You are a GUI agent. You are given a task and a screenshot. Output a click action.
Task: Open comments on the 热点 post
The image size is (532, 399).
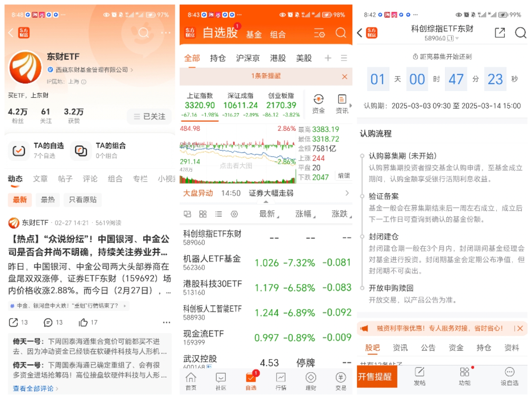coord(48,322)
